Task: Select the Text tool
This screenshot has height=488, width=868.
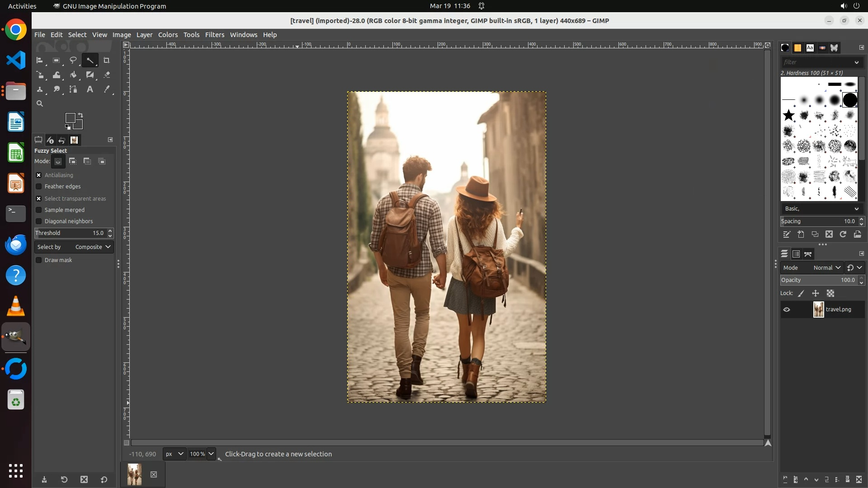Action: [90, 89]
